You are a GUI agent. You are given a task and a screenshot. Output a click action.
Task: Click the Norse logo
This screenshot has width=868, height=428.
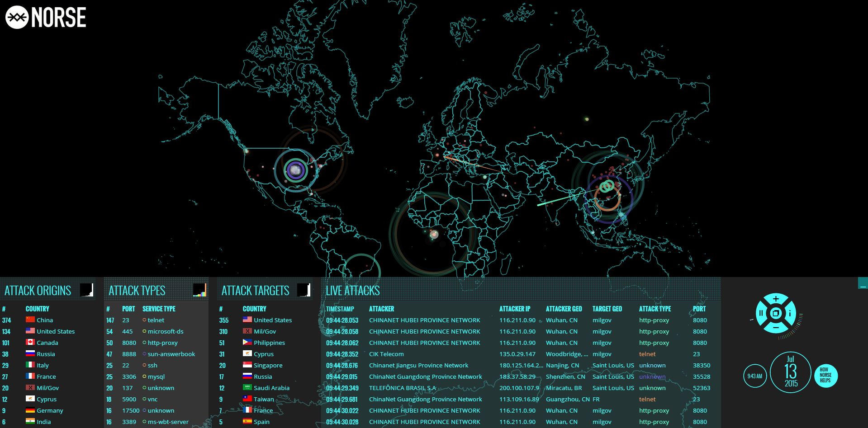click(46, 17)
